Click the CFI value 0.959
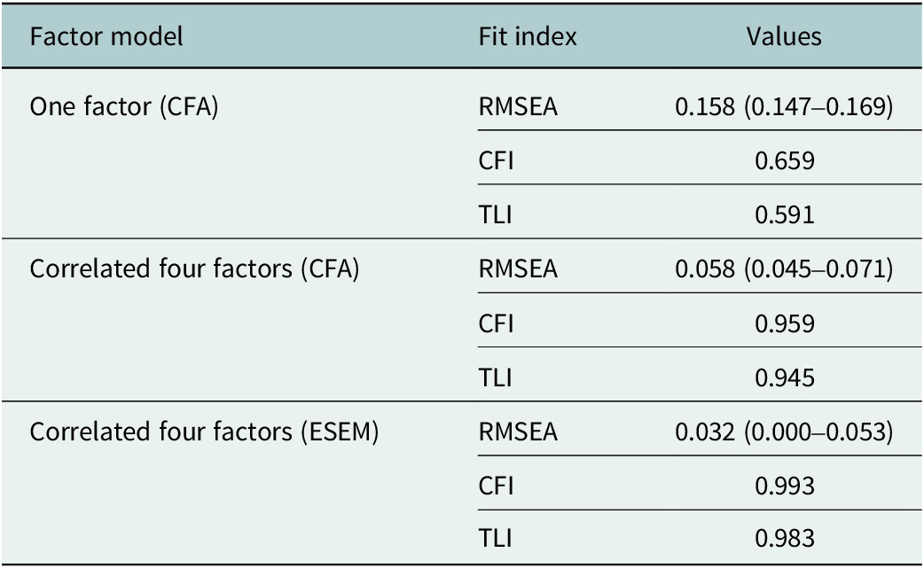This screenshot has width=924, height=568. (x=784, y=323)
